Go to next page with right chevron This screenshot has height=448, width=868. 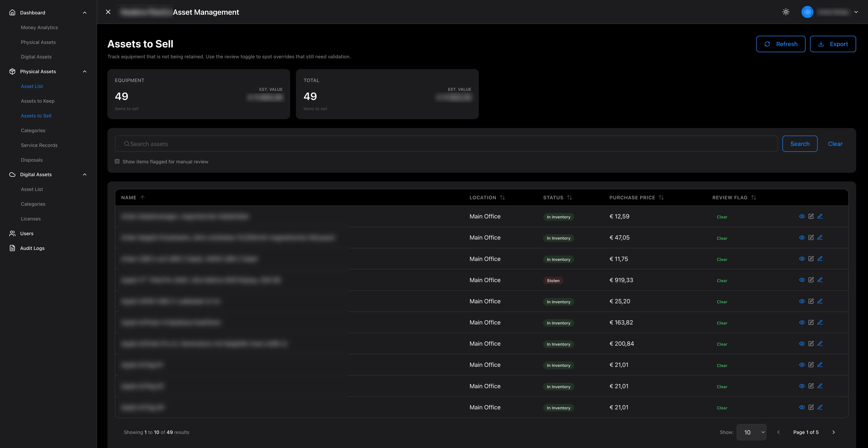pos(834,432)
